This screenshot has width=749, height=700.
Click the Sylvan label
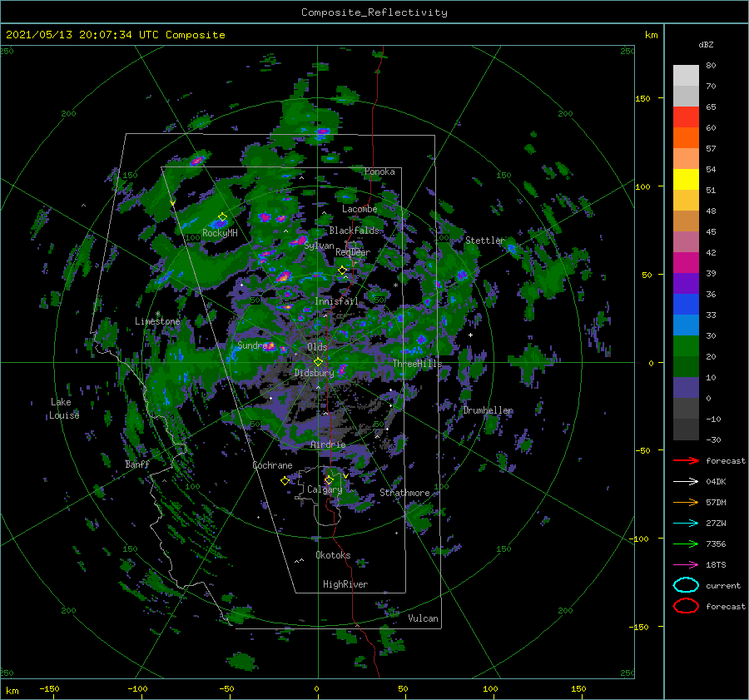point(319,246)
